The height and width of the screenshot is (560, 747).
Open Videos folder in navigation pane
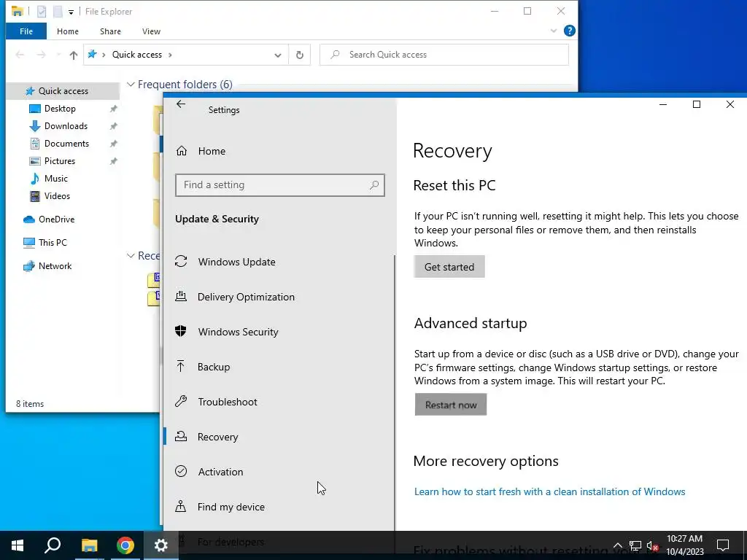pyautogui.click(x=57, y=195)
